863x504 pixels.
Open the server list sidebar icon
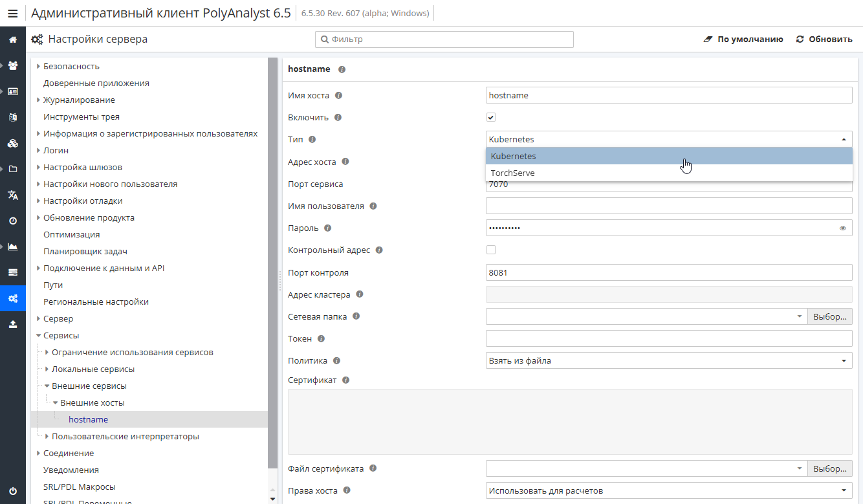click(x=13, y=272)
